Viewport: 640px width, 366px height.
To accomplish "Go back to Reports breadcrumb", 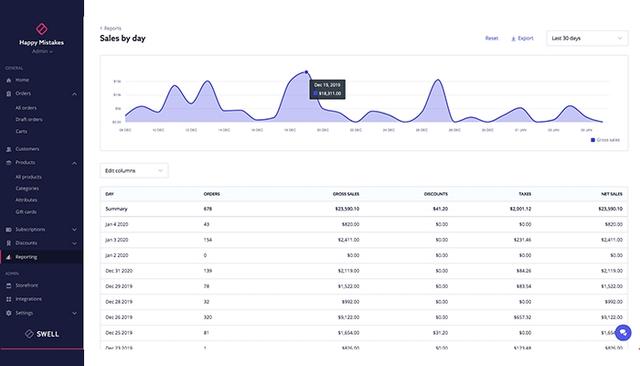I will (x=111, y=28).
